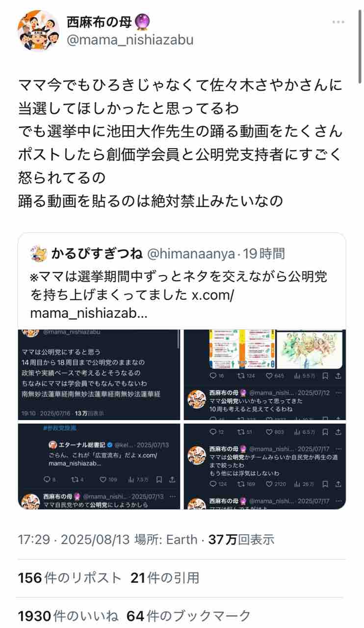The width and height of the screenshot is (364, 628).
Task: Click the 645 likes heart icon
Action: pyautogui.click(x=268, y=376)
